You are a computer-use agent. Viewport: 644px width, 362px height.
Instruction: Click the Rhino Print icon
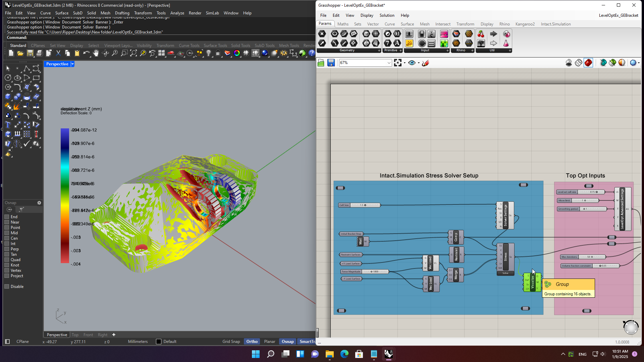40,53
